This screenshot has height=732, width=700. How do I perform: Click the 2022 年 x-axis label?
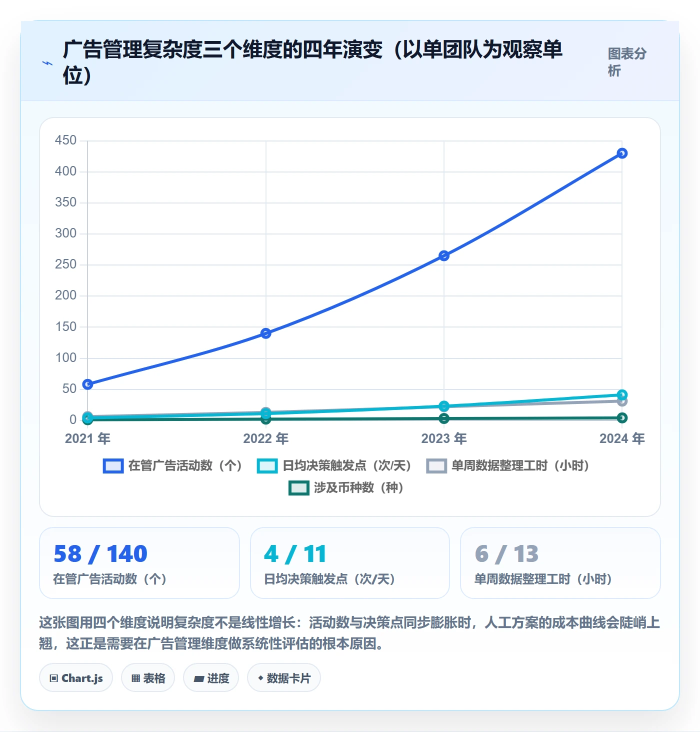tap(266, 438)
